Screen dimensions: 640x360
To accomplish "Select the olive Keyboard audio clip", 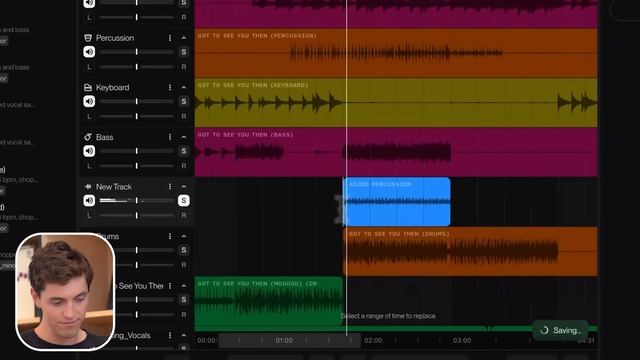I will (396, 102).
